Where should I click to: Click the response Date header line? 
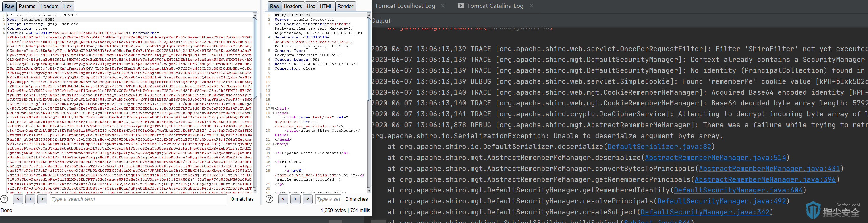coord(316,64)
